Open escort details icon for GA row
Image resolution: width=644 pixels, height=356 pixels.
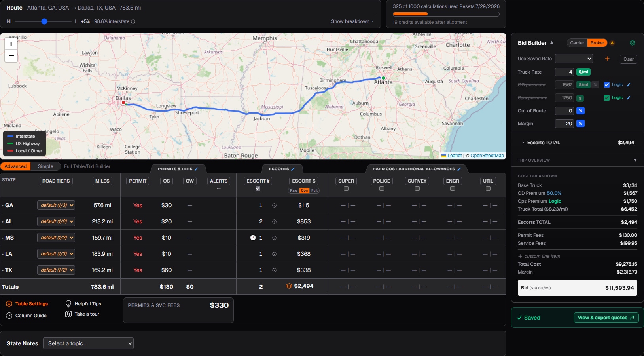pyautogui.click(x=274, y=206)
